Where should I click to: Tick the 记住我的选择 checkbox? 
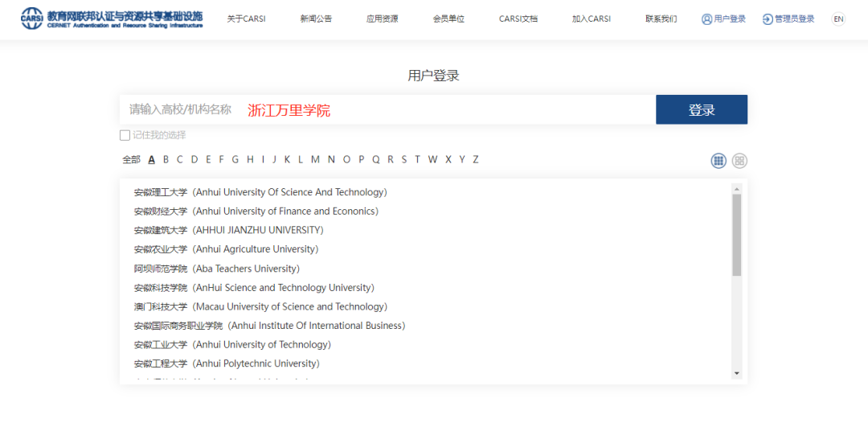pos(125,135)
